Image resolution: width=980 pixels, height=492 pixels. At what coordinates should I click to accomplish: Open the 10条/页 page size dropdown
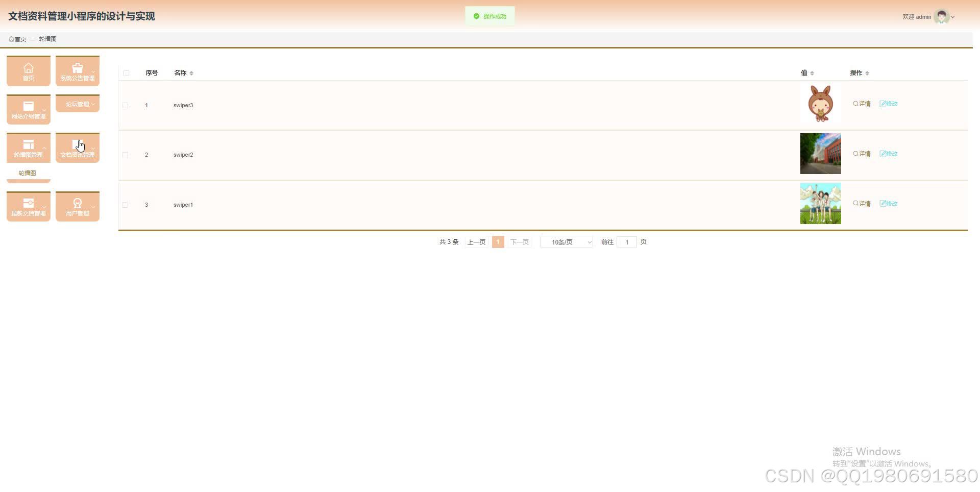pyautogui.click(x=567, y=242)
